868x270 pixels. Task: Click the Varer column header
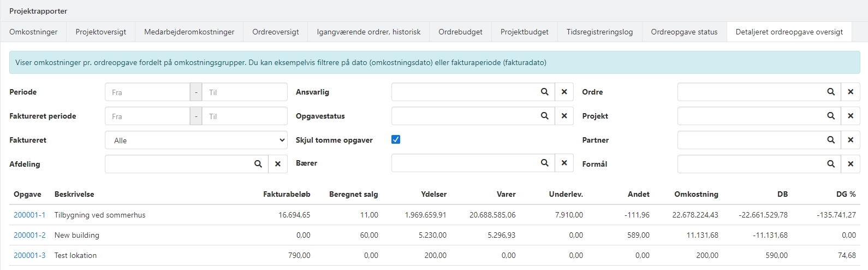click(x=506, y=194)
